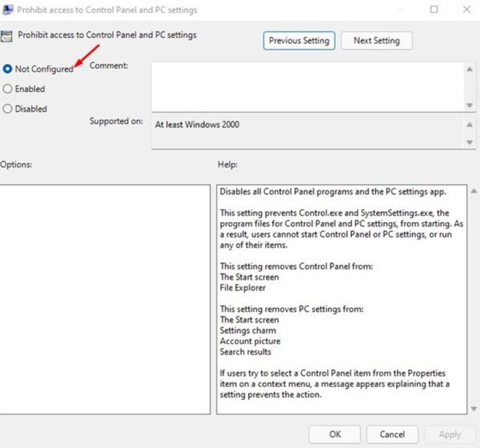The height and width of the screenshot is (448, 480).
Task: Select the Enabled radio button
Action: point(7,89)
